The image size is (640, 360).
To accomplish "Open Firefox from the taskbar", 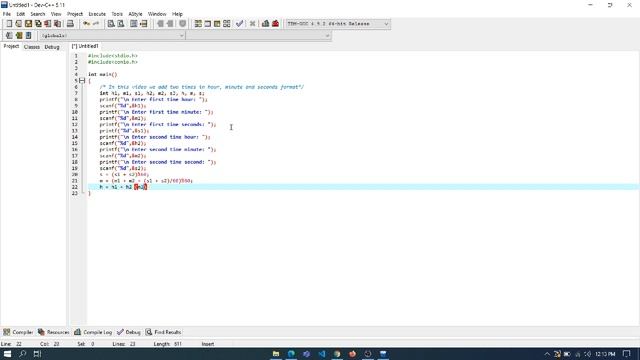I will tap(352, 354).
